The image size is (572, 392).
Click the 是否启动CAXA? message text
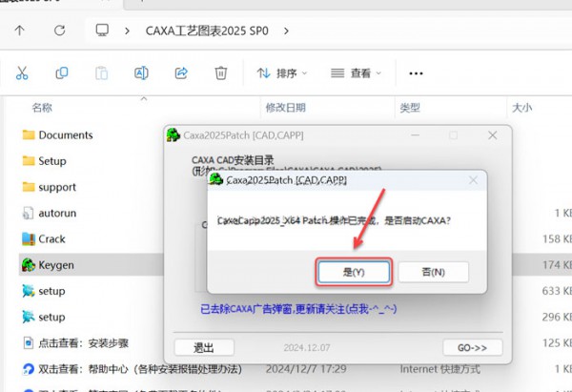click(x=418, y=221)
